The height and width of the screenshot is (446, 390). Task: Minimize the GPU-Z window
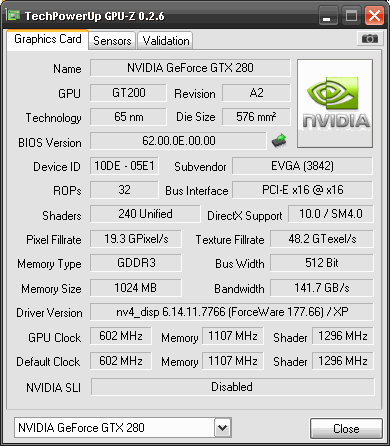click(x=328, y=16)
